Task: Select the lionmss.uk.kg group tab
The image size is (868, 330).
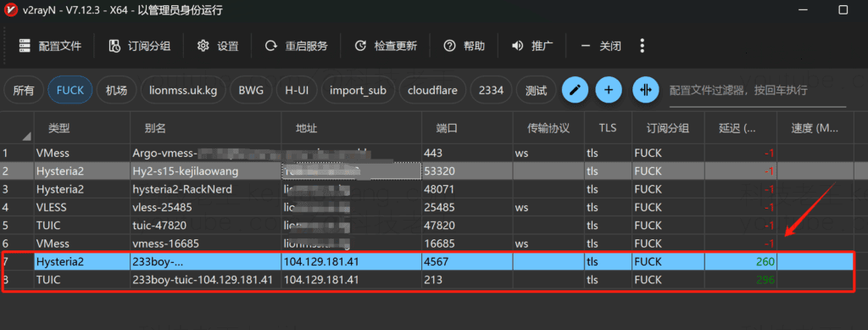Action: tap(183, 90)
